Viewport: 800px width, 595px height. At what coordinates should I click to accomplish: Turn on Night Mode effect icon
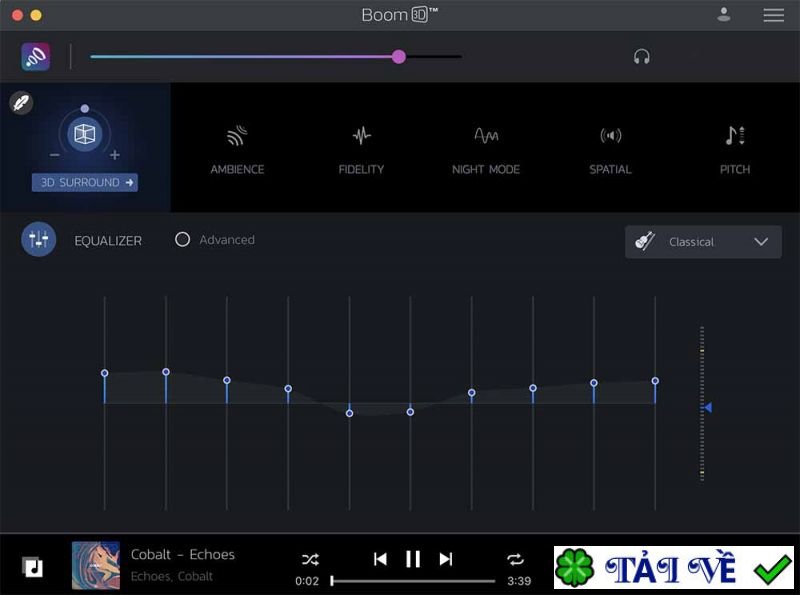[x=486, y=136]
